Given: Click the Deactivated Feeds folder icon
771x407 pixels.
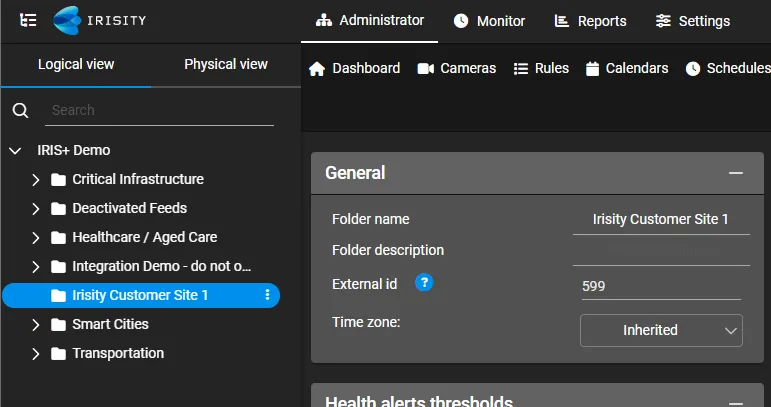Looking at the screenshot, I should 59,209.
